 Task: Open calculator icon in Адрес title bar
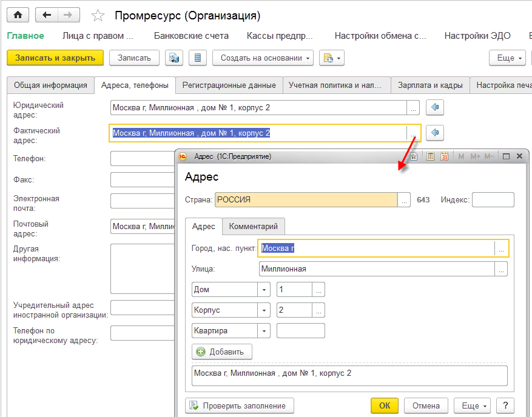[431, 156]
